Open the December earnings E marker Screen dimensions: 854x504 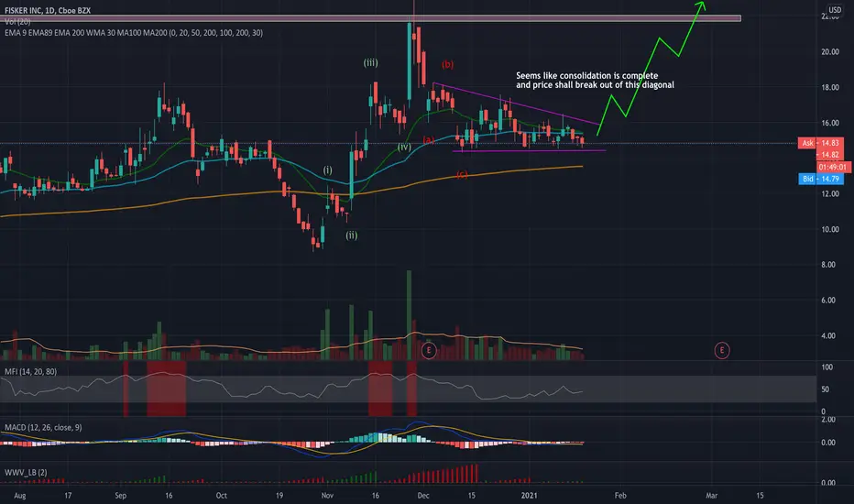pos(429,350)
